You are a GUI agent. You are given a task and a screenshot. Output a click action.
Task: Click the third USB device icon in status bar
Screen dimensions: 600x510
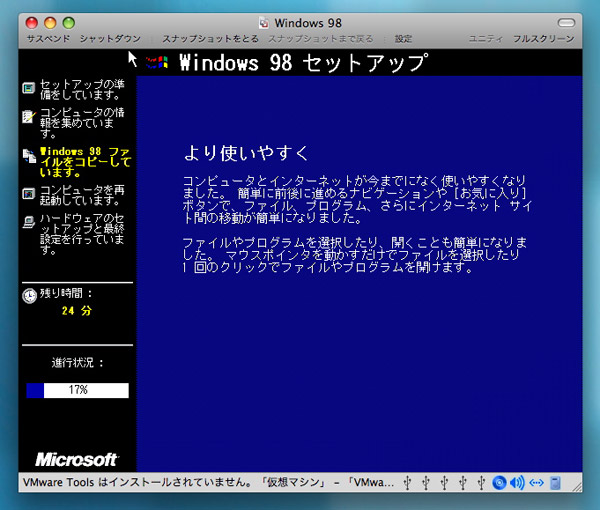point(444,483)
